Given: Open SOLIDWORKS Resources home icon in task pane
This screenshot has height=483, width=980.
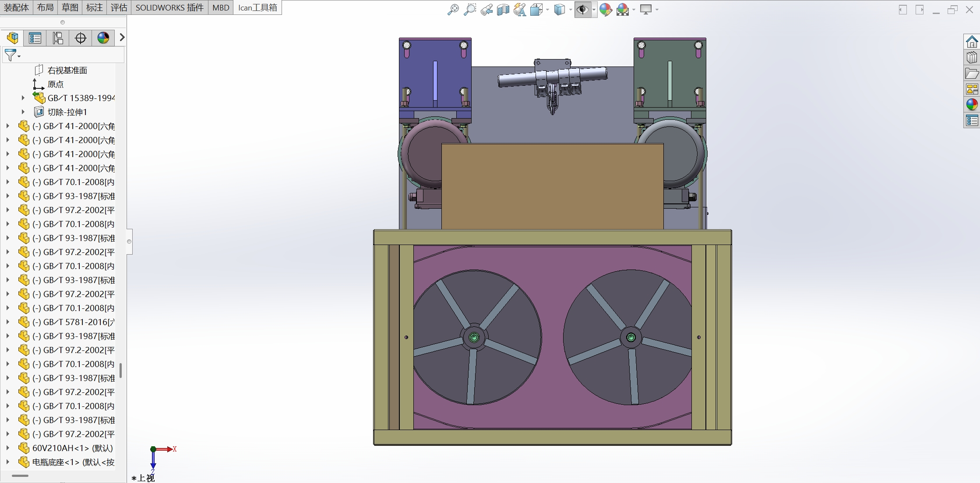Looking at the screenshot, I should pyautogui.click(x=972, y=42).
